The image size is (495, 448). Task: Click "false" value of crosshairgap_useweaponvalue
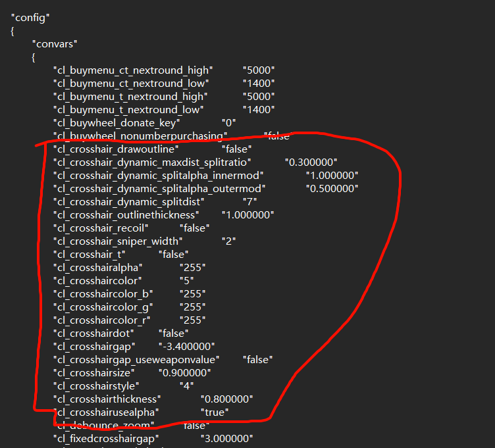click(x=257, y=360)
